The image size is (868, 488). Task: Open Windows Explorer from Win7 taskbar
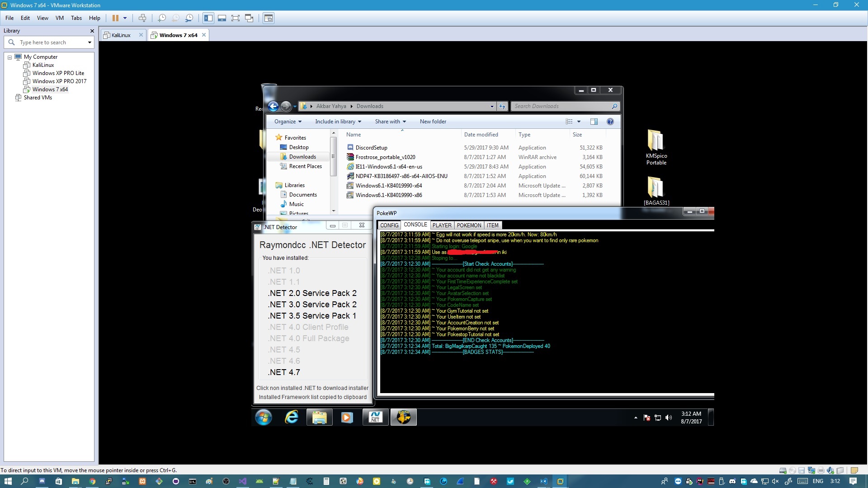point(319,417)
